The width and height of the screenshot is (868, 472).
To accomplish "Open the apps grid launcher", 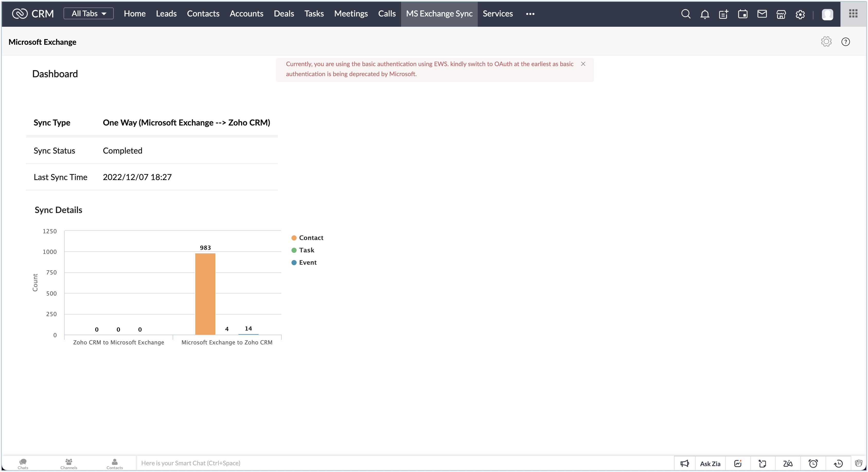I will tap(853, 14).
